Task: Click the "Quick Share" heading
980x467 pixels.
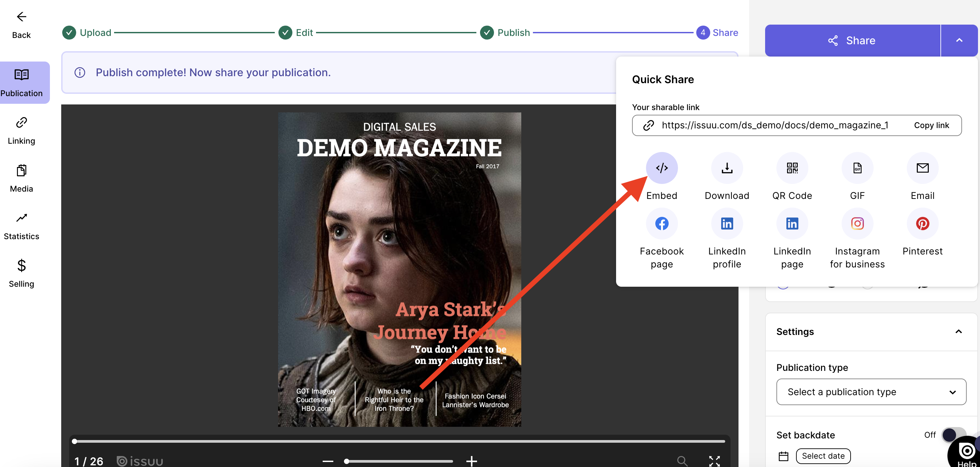Action: (663, 79)
